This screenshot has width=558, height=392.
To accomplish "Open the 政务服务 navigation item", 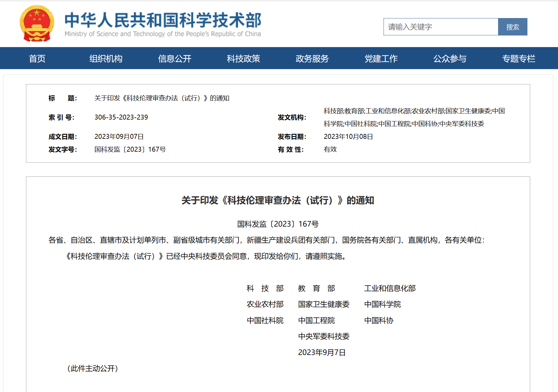I will [312, 58].
